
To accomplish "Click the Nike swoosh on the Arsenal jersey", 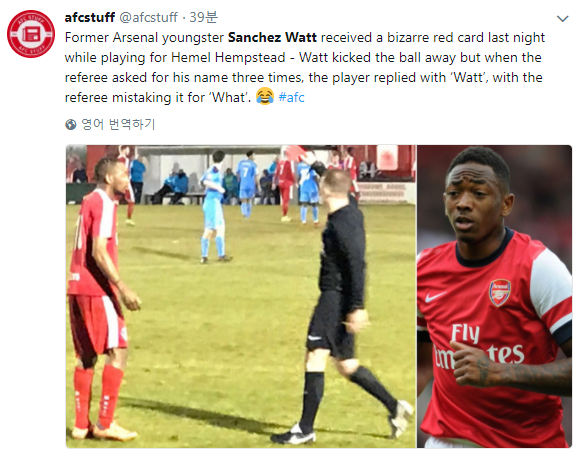I will point(435,296).
